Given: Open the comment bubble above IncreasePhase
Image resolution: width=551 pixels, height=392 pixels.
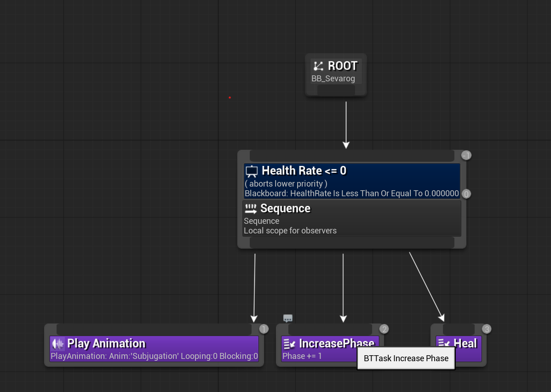Looking at the screenshot, I should (288, 318).
